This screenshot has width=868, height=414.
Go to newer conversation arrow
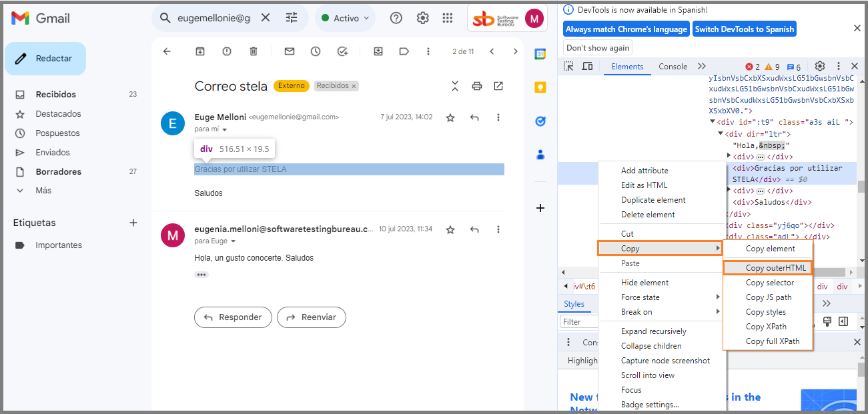pyautogui.click(x=492, y=51)
